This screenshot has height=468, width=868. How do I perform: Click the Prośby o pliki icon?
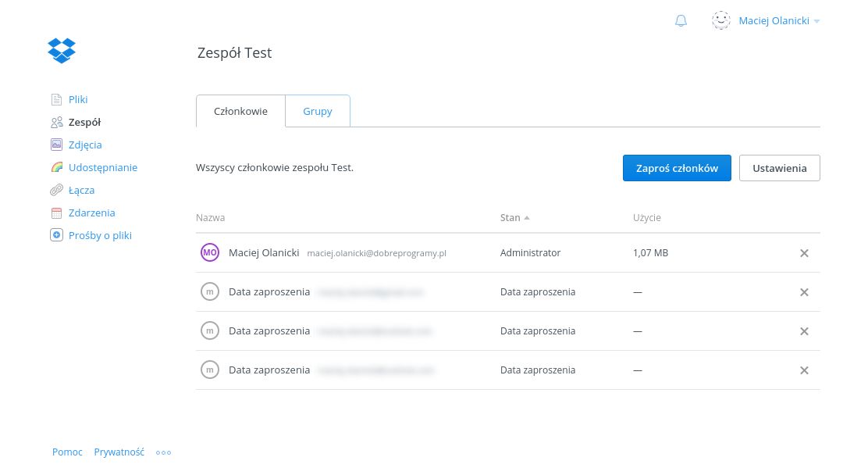(56, 235)
